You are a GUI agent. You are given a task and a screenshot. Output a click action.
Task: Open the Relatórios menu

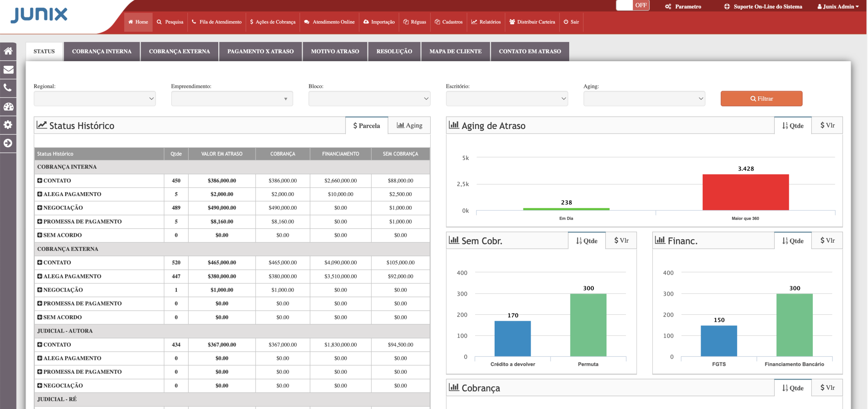486,22
